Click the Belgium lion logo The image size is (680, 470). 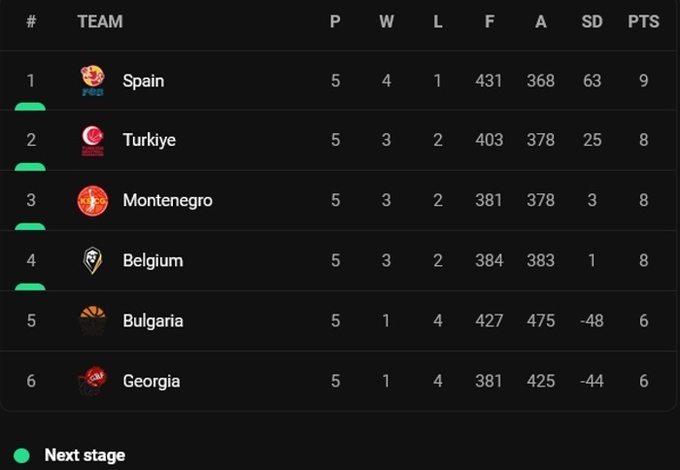pyautogui.click(x=93, y=261)
